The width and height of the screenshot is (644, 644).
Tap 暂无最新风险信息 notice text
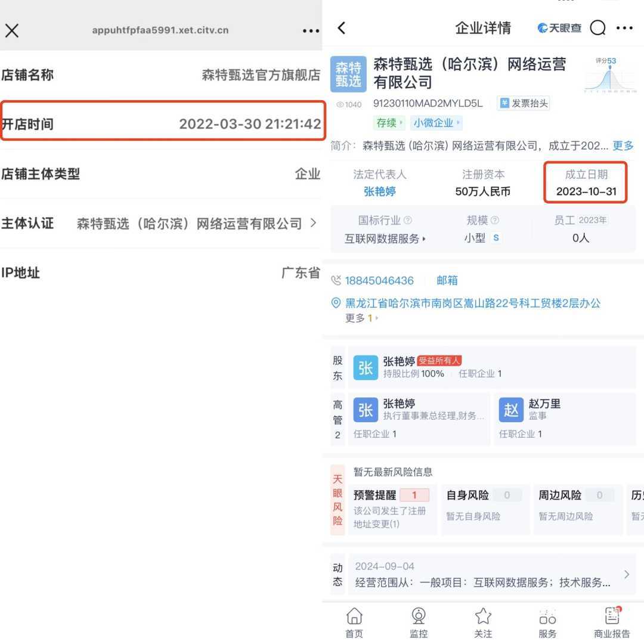click(392, 472)
